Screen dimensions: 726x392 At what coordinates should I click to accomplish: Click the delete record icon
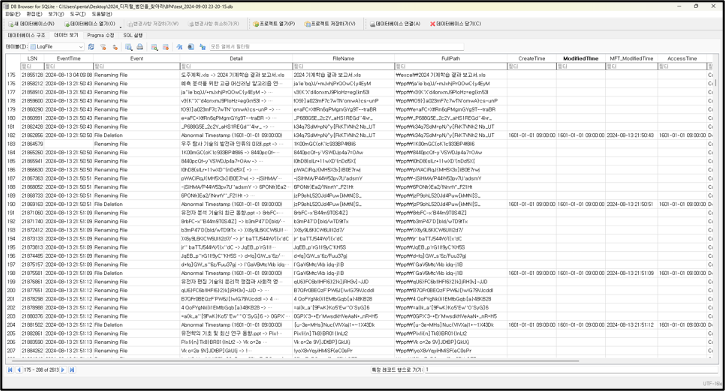click(x=166, y=47)
